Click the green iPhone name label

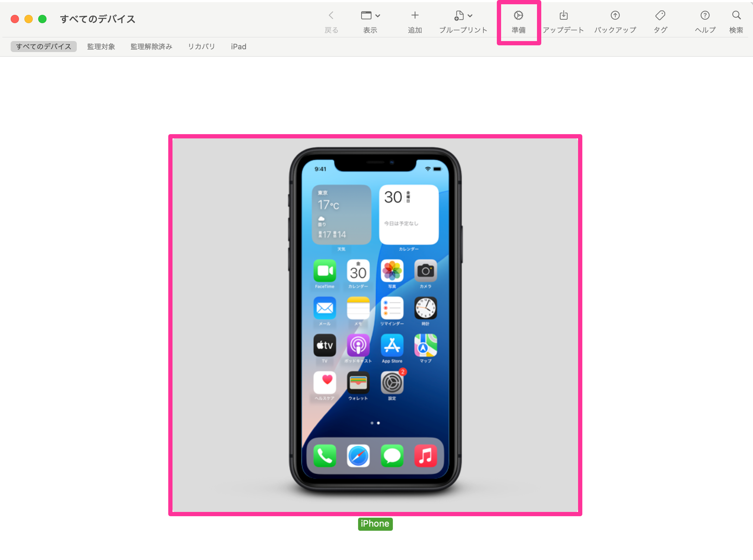(x=375, y=524)
